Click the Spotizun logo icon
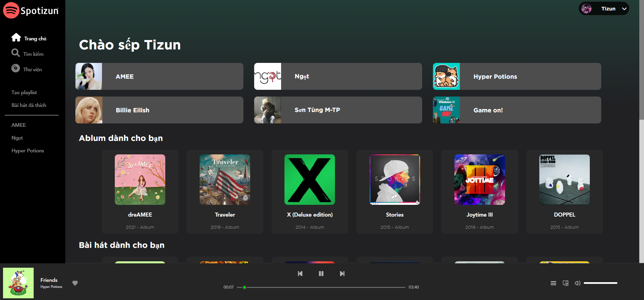The height and width of the screenshot is (300, 644). coord(11,10)
